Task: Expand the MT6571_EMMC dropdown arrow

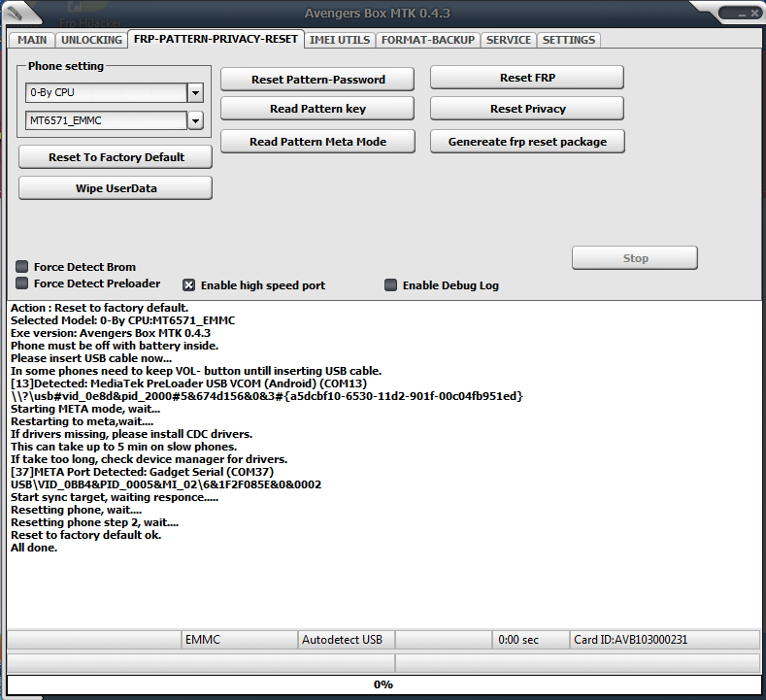Action: (x=195, y=120)
